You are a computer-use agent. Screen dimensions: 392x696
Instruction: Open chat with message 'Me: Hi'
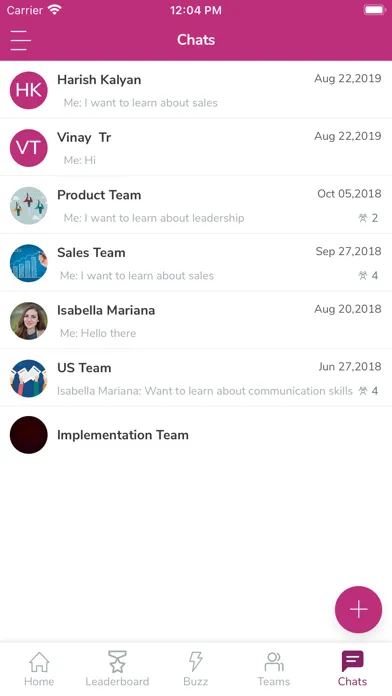click(196, 148)
